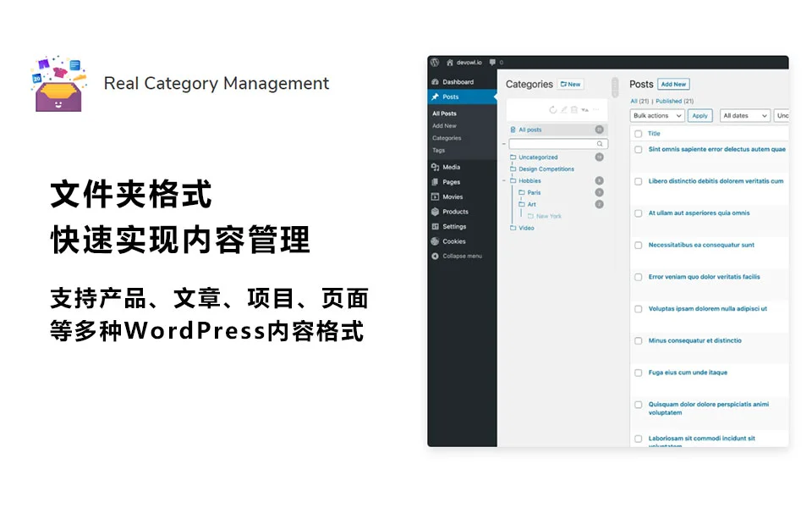
Task: Check the 'Minus consequatur et distinctio' post checkbox
Action: [x=639, y=341]
